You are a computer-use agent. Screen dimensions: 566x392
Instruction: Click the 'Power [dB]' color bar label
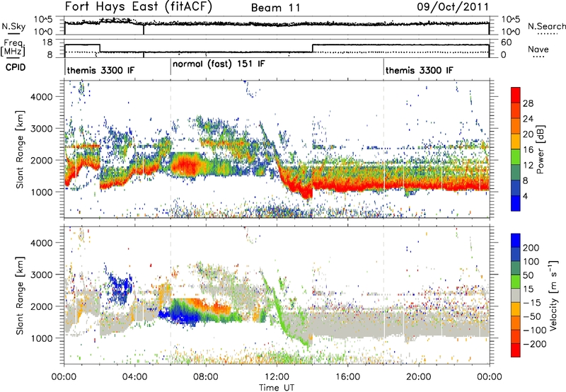coord(541,149)
